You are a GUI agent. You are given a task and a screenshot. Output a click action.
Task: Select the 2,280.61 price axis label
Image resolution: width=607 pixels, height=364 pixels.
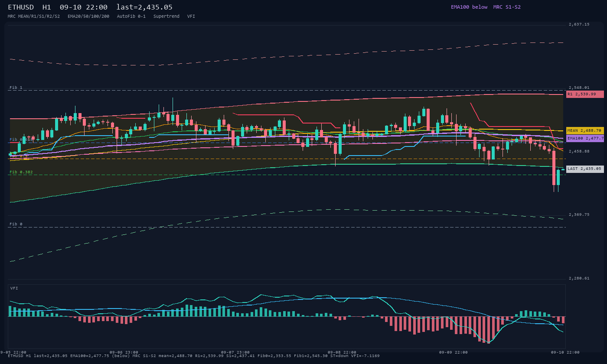pos(579,278)
